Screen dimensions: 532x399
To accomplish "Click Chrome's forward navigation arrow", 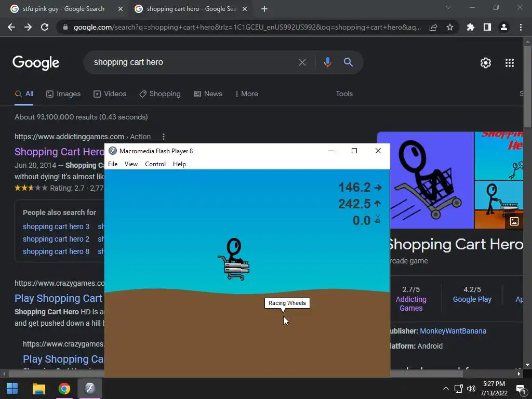I will pos(28,27).
